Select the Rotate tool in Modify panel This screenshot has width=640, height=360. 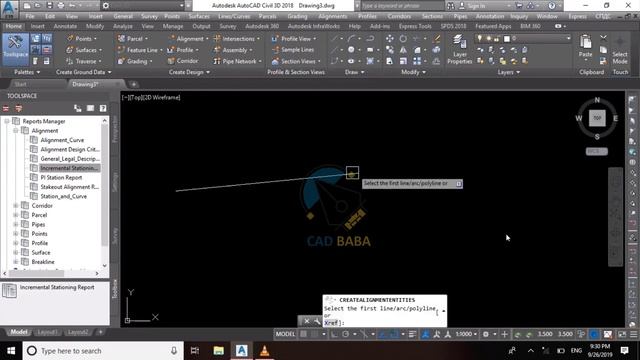click(x=403, y=39)
